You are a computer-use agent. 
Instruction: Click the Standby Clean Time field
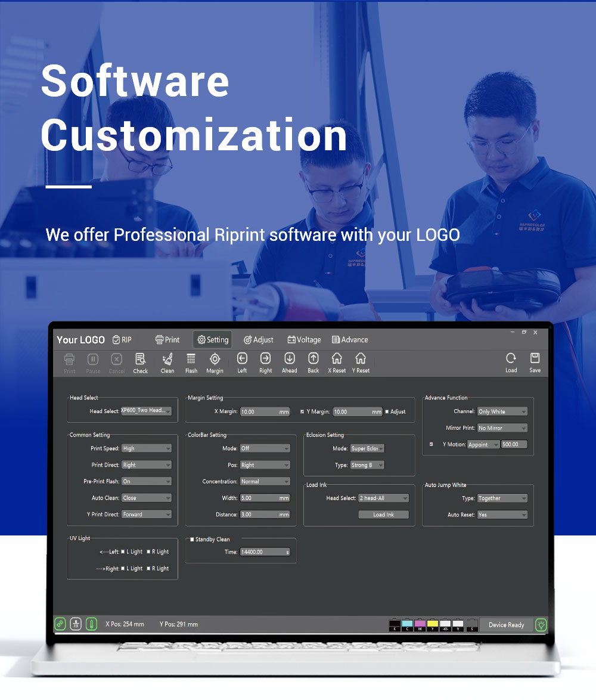click(265, 552)
